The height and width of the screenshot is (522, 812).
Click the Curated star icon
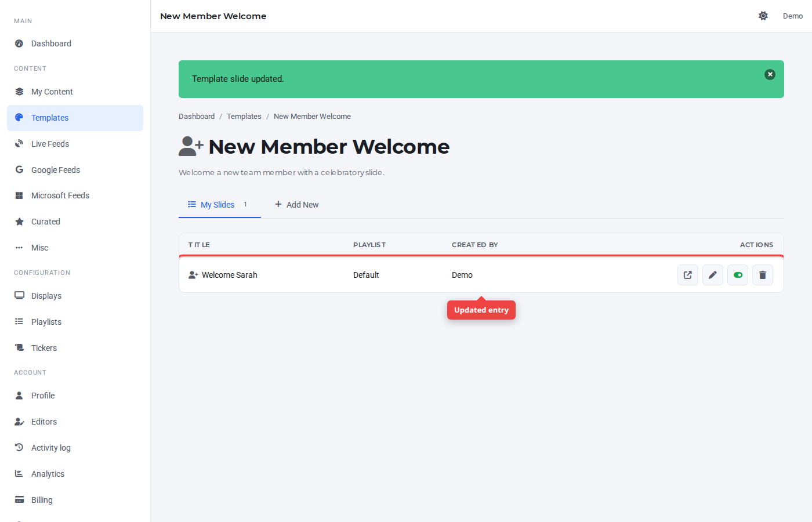click(19, 222)
